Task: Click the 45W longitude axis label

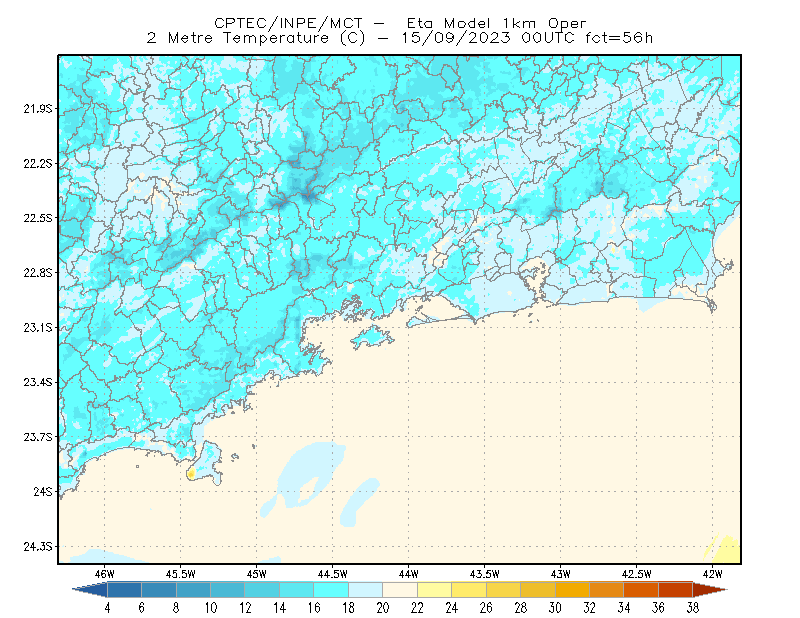Action: (257, 574)
